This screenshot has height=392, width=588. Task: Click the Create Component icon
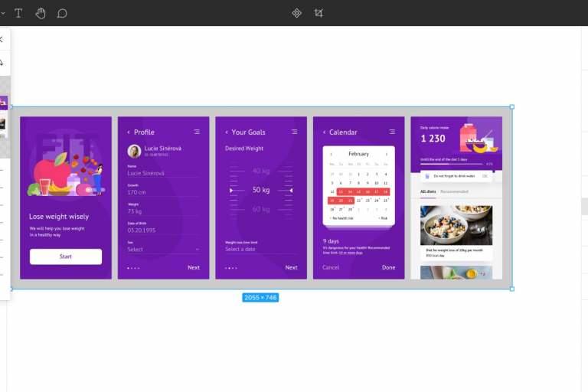pos(296,13)
